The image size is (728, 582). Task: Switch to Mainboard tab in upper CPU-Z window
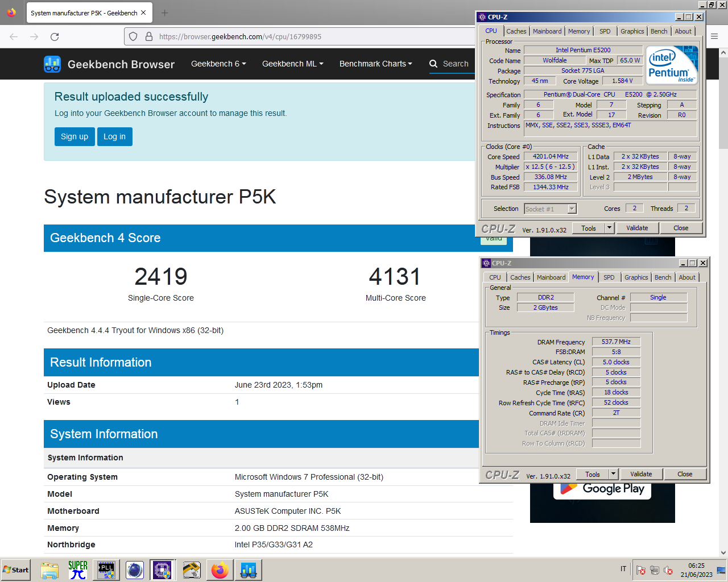click(x=547, y=31)
